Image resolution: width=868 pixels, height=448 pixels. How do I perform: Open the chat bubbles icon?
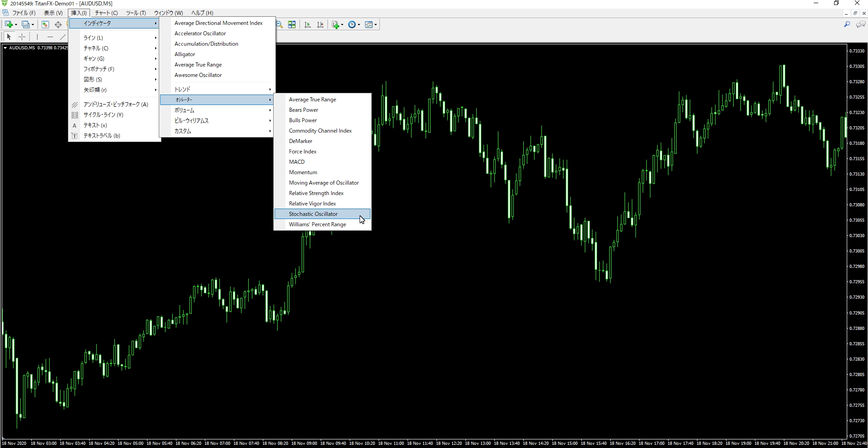pos(861,24)
